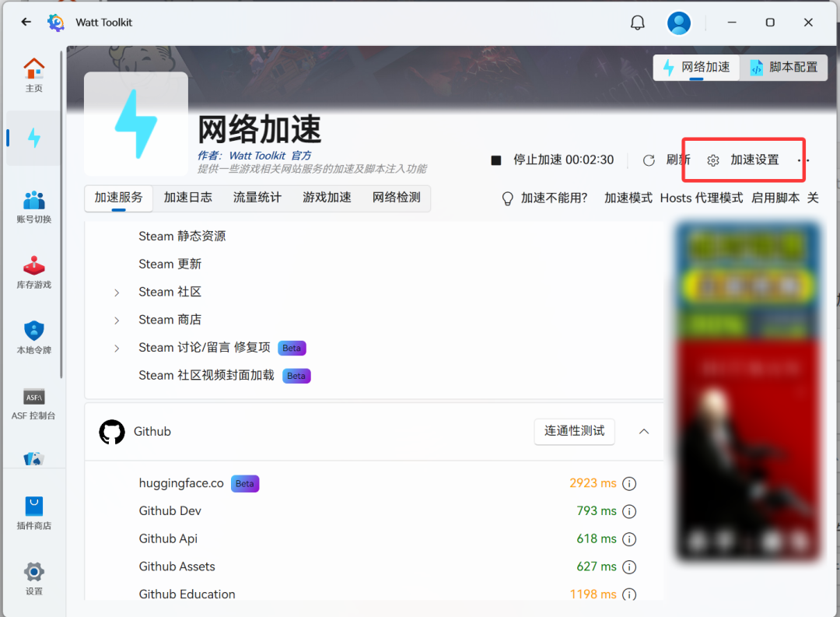Screen dimensions: 840x617
Task: Select the Github Education row
Action: pos(374,594)
